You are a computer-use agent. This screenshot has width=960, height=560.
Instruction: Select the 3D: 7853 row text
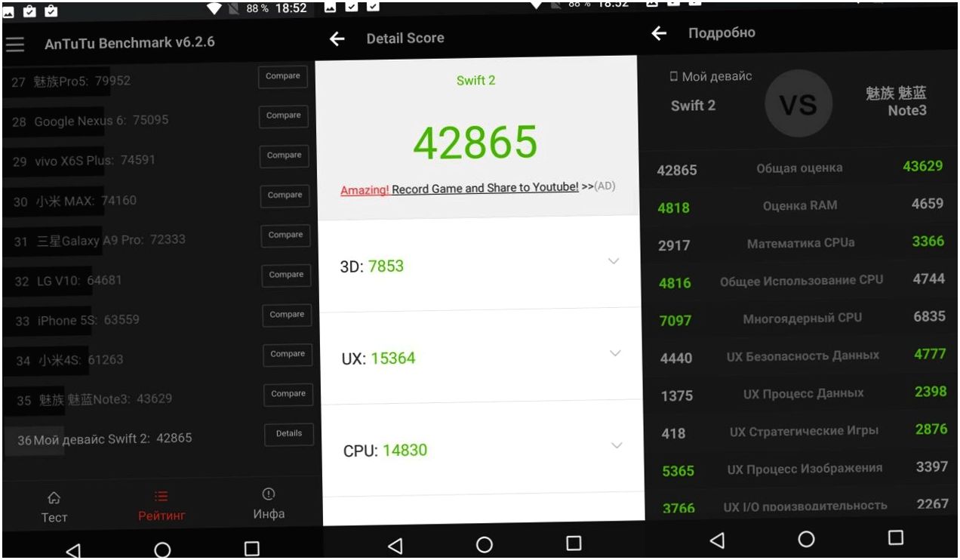tap(372, 266)
